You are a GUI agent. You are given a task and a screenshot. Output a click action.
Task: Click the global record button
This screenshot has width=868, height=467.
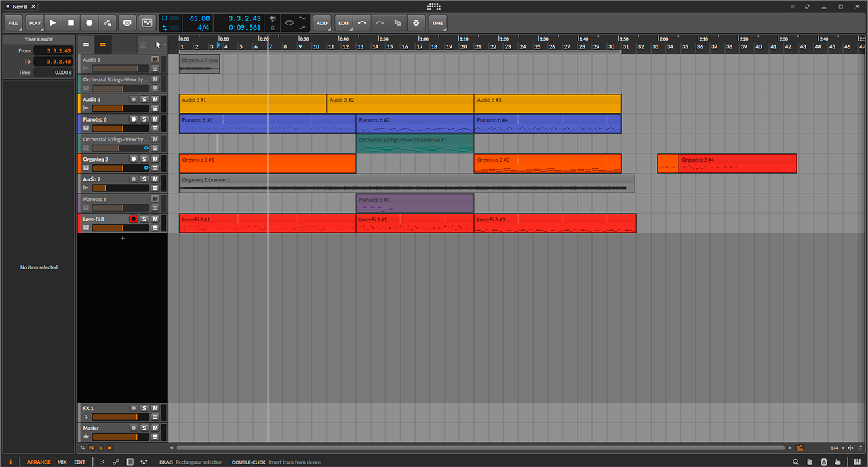tap(89, 23)
